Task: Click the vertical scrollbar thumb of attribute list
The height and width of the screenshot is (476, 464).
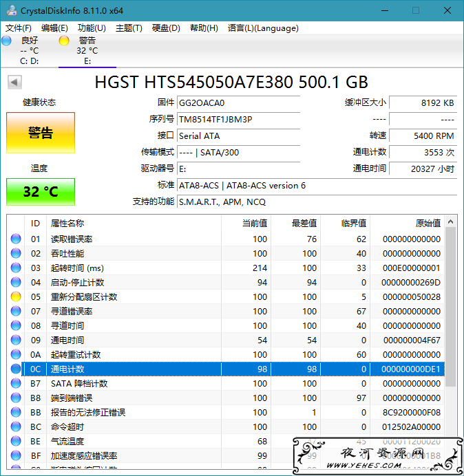Action: tap(451, 307)
